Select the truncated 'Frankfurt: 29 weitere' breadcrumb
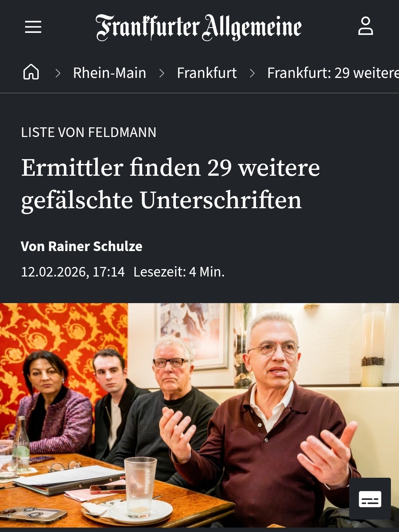399x532 pixels. point(333,73)
